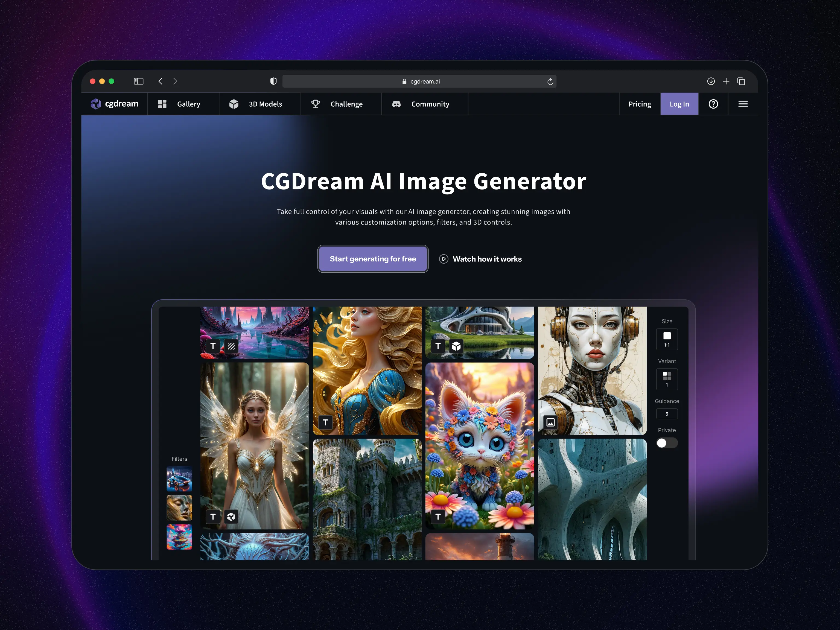Open the browser downloads icon
840x630 pixels.
710,81
